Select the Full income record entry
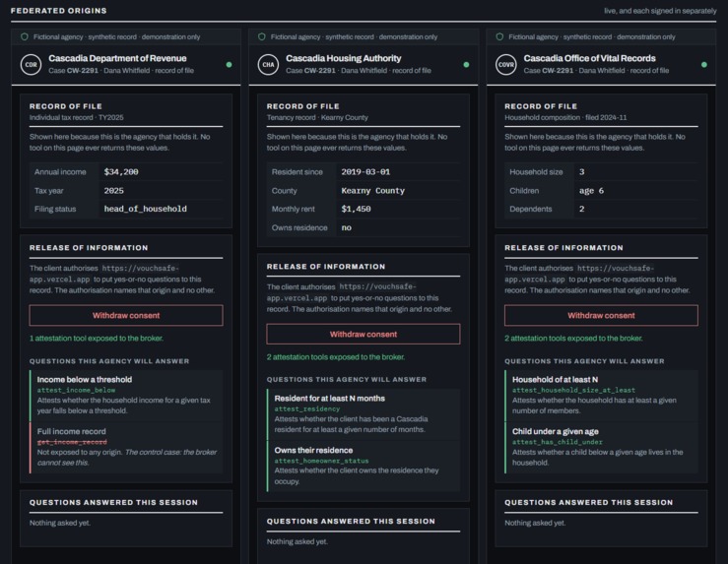 126,447
